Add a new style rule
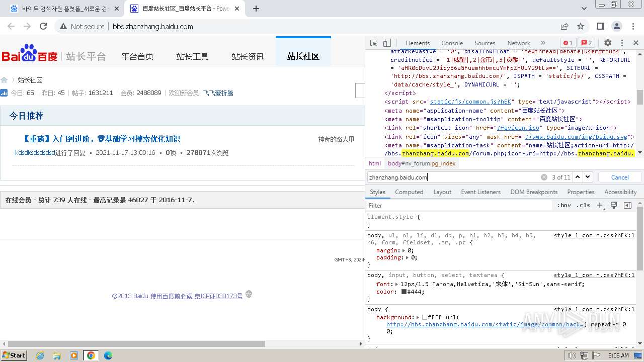The width and height of the screenshot is (644, 362). [x=600, y=205]
